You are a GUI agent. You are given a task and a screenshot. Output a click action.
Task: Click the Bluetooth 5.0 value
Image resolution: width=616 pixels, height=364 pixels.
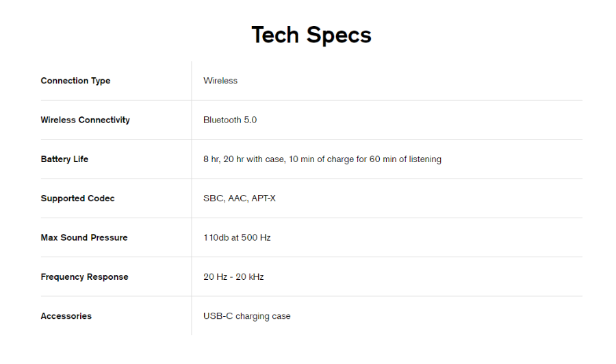pos(230,120)
